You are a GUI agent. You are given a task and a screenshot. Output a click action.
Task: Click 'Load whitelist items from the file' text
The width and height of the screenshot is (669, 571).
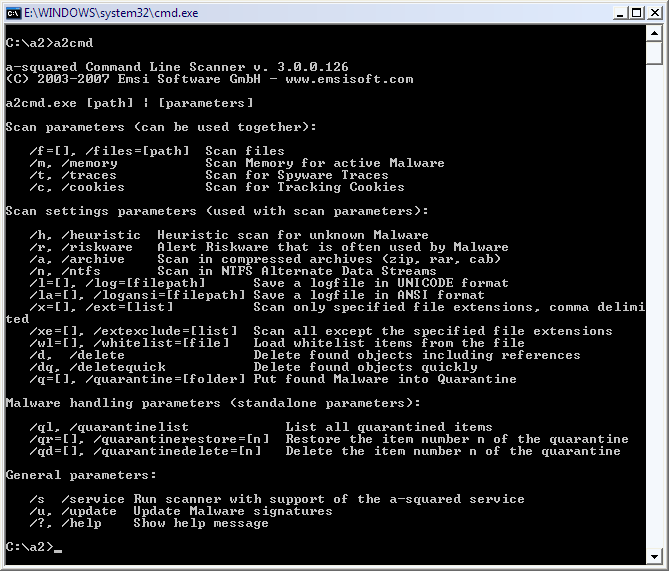tap(389, 343)
